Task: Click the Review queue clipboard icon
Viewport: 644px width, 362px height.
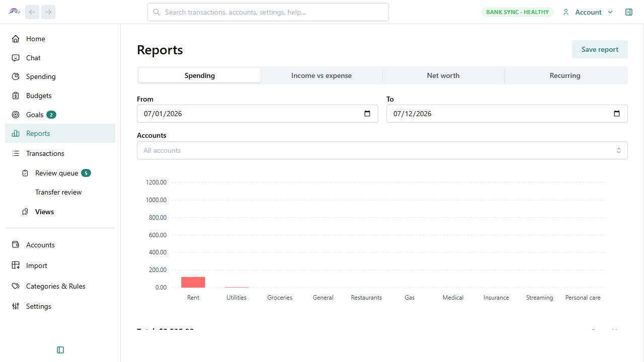Action: pyautogui.click(x=25, y=173)
